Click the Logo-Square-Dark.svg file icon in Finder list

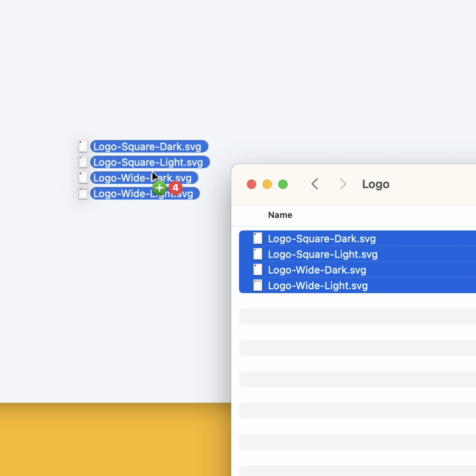[x=258, y=238]
